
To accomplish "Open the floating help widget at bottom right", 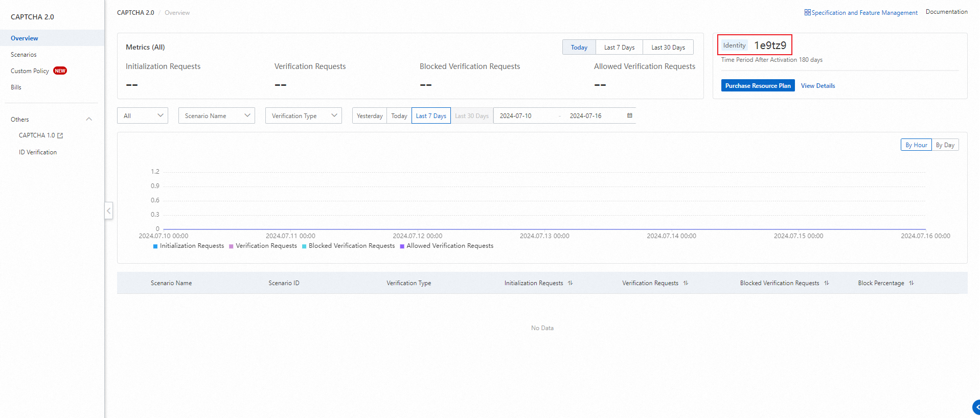I will (976, 407).
